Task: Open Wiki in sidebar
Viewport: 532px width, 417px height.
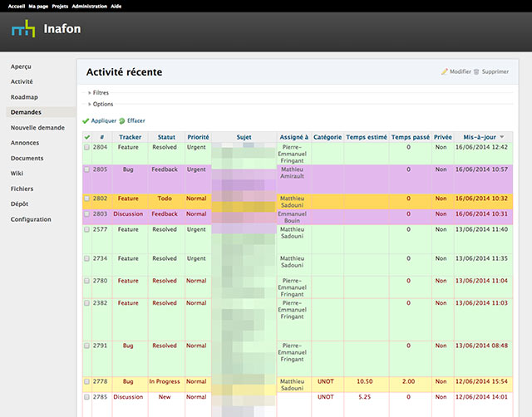Action: click(17, 174)
